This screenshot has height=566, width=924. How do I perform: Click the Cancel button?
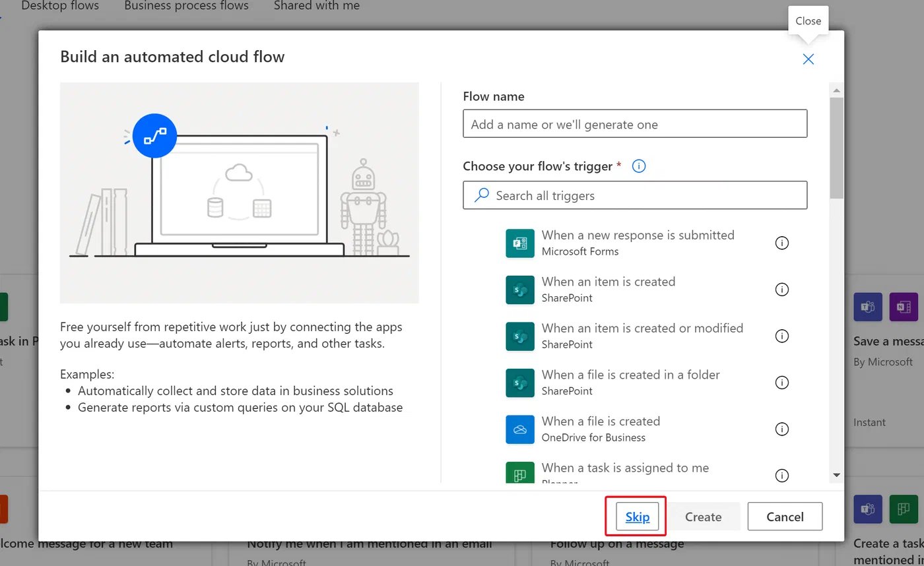[x=785, y=517]
